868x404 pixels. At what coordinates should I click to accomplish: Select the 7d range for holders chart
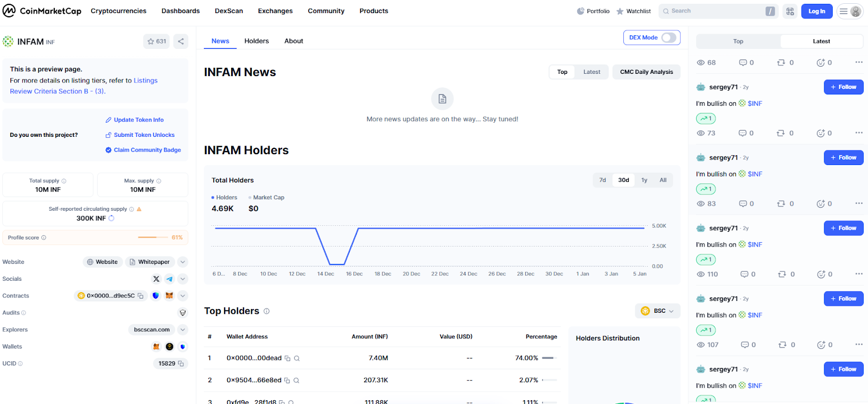(x=602, y=180)
